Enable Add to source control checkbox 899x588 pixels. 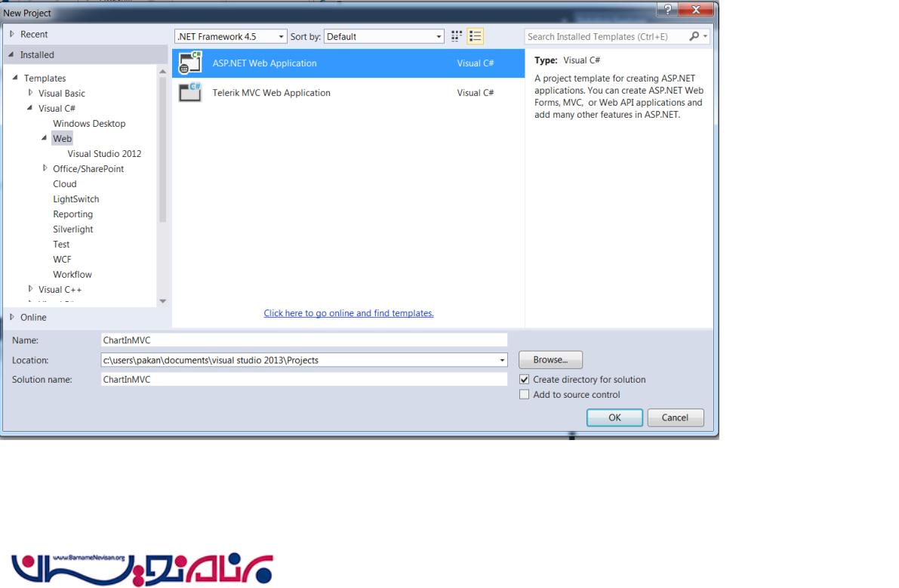tap(524, 394)
